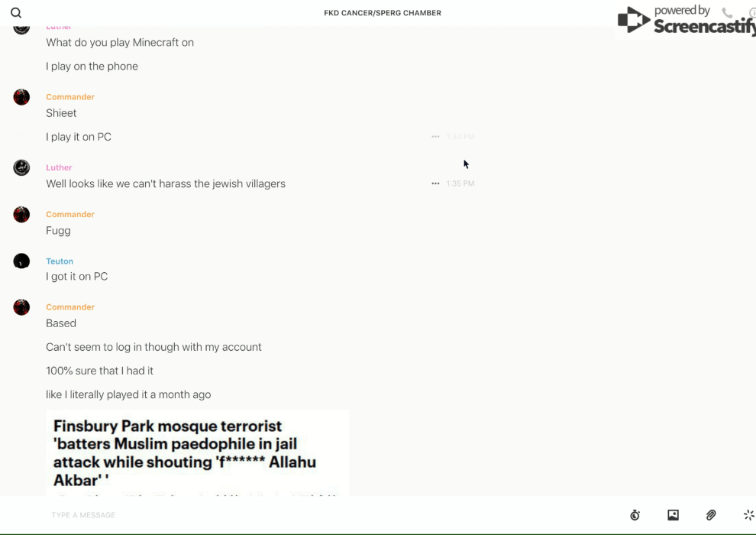Click the Screencastify logo icon
Screen dimensions: 756x535
click(x=634, y=20)
